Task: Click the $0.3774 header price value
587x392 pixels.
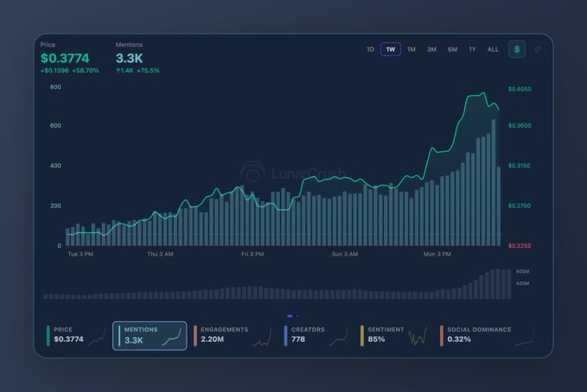Action: click(65, 59)
